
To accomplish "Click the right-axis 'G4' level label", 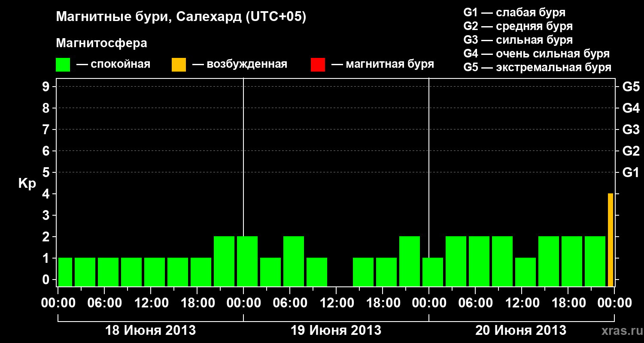I will click(631, 108).
